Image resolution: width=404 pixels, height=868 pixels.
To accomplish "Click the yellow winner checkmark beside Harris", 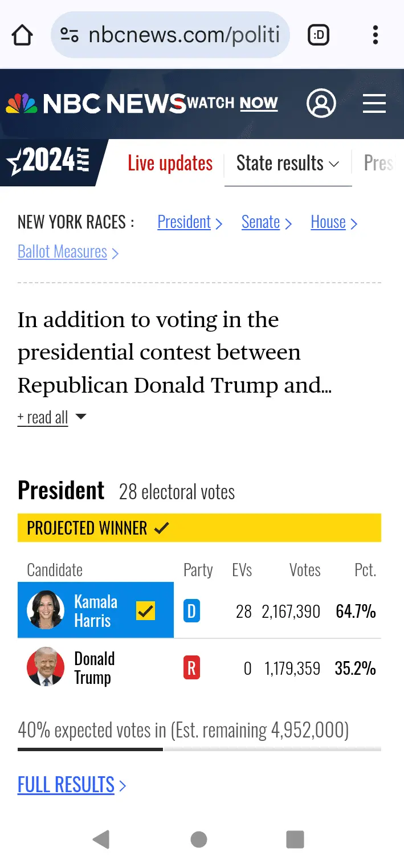I will point(146,611).
